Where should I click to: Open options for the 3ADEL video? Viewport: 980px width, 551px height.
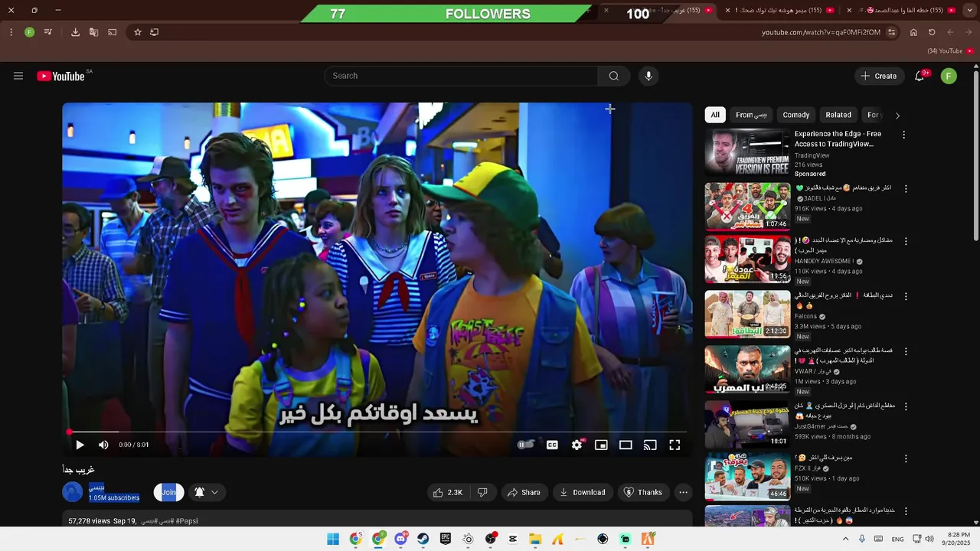(x=906, y=188)
